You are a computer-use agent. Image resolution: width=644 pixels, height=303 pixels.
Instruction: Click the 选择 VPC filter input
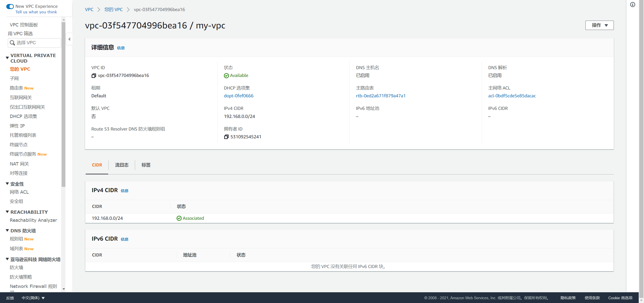coord(34,43)
